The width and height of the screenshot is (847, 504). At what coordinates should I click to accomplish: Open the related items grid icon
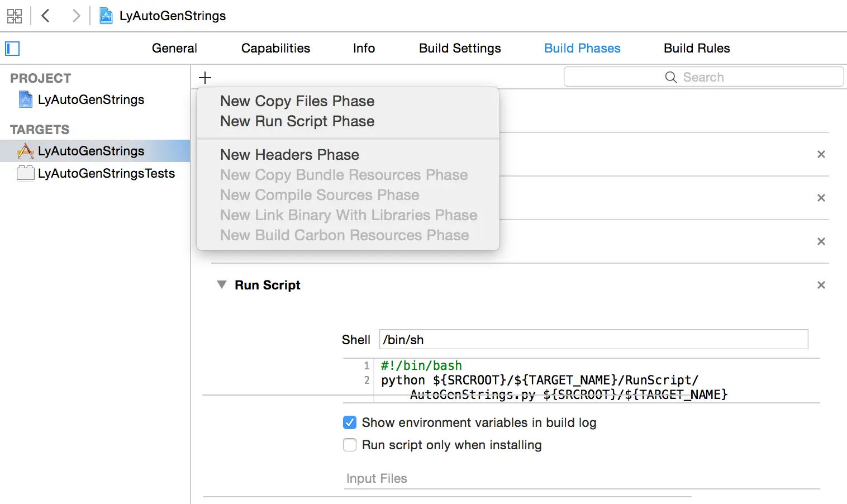pyautogui.click(x=15, y=16)
